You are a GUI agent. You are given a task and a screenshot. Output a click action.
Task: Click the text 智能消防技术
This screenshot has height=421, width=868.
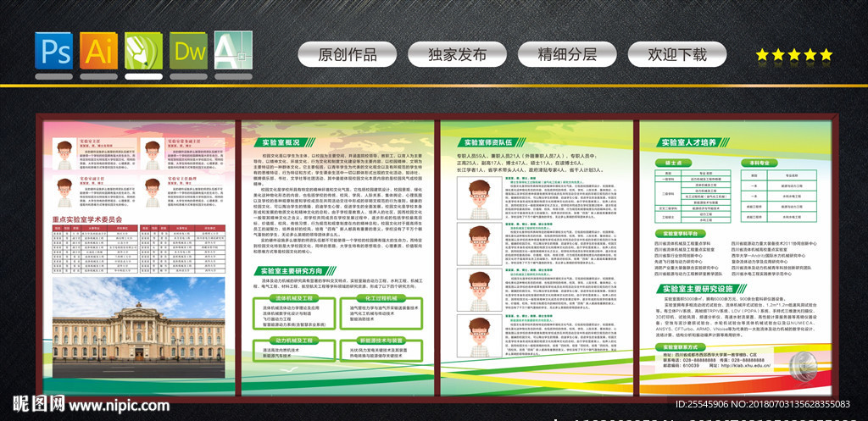(x=363, y=319)
